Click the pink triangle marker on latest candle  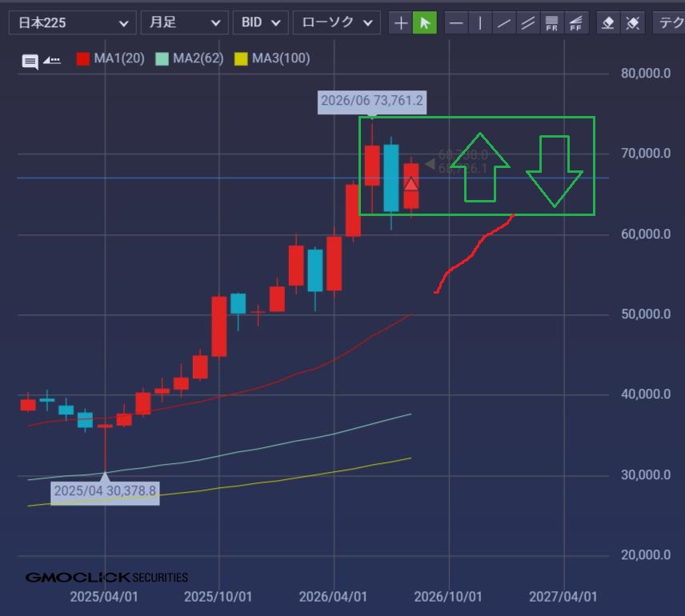tap(411, 184)
